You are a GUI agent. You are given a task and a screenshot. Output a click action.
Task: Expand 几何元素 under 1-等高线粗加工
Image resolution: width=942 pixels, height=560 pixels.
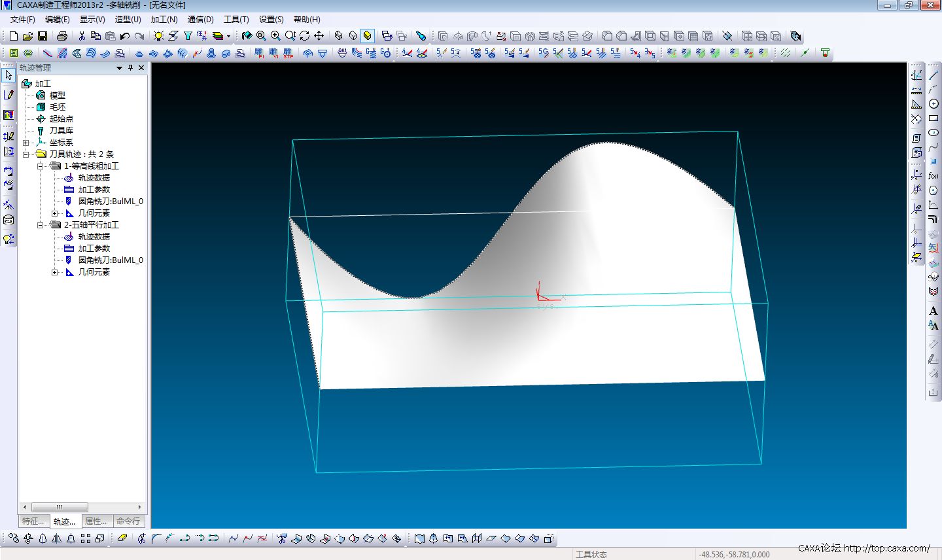tap(55, 213)
